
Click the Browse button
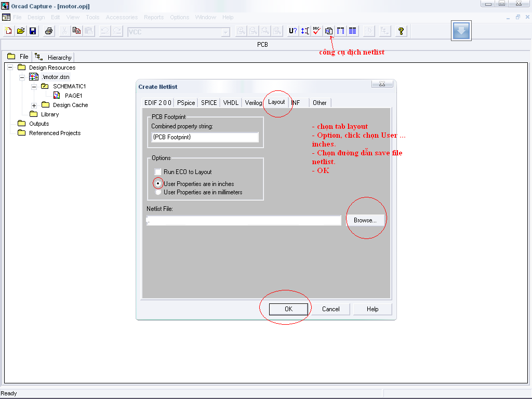pyautogui.click(x=365, y=220)
